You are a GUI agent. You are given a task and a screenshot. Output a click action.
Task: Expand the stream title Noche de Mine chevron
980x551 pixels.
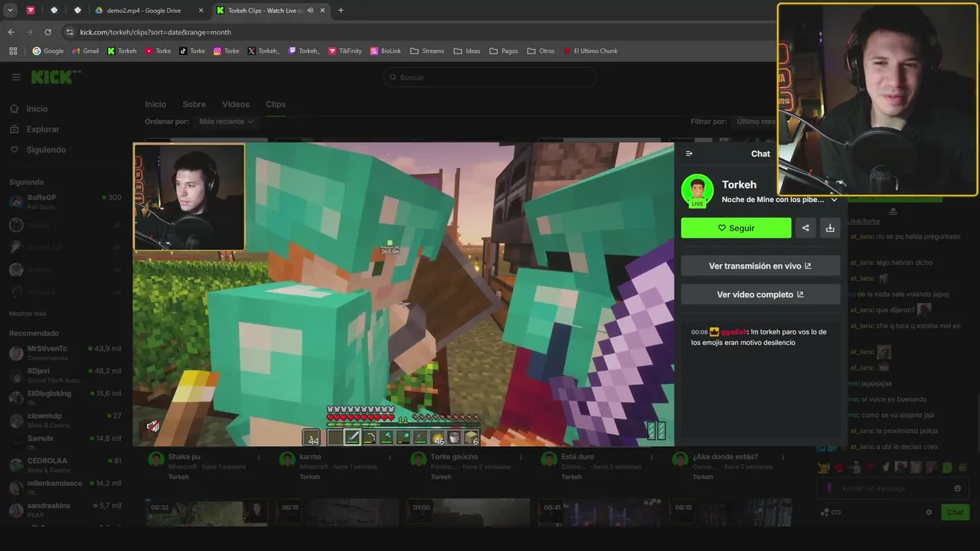(x=835, y=200)
